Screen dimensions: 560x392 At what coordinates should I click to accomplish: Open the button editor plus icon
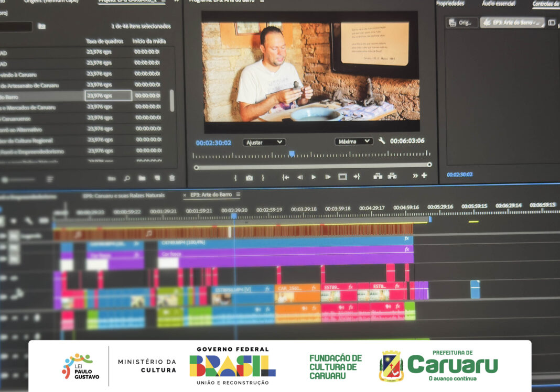coord(424,176)
